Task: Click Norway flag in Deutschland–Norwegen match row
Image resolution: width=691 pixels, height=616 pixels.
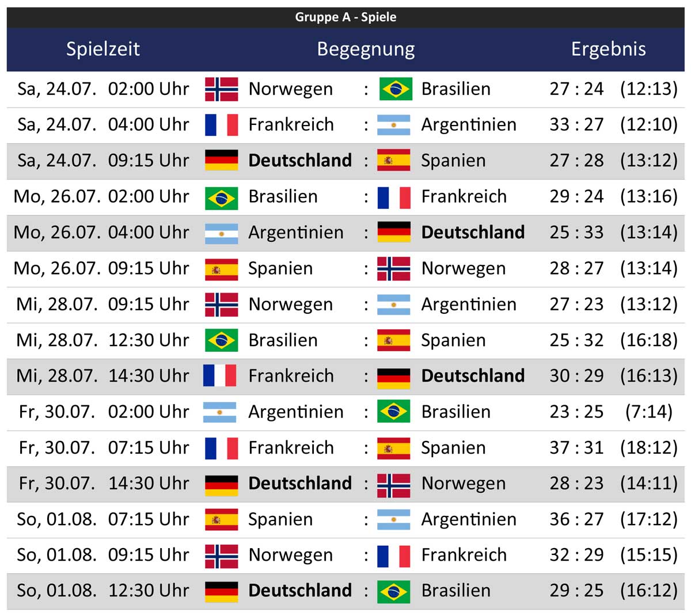Action: 394,484
